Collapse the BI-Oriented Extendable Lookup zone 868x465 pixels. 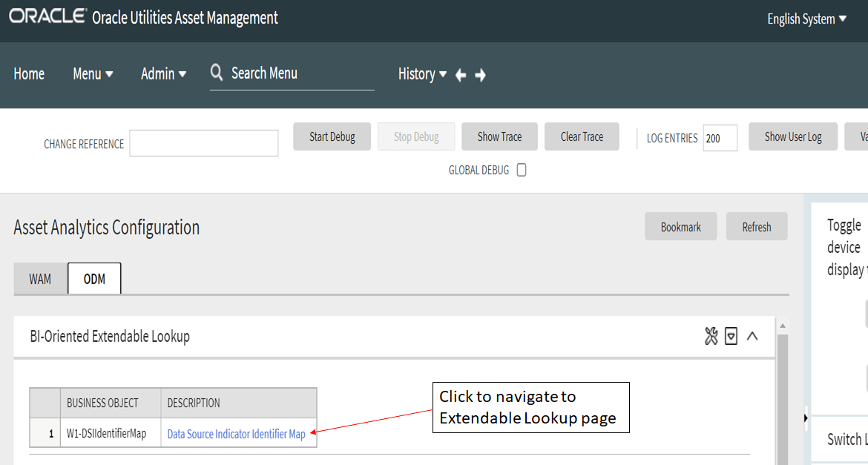coord(752,336)
